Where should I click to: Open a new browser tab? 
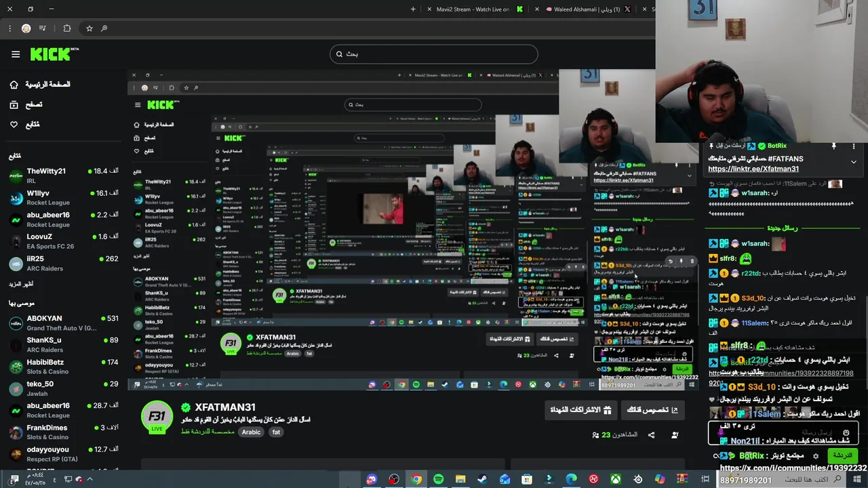pyautogui.click(x=413, y=9)
